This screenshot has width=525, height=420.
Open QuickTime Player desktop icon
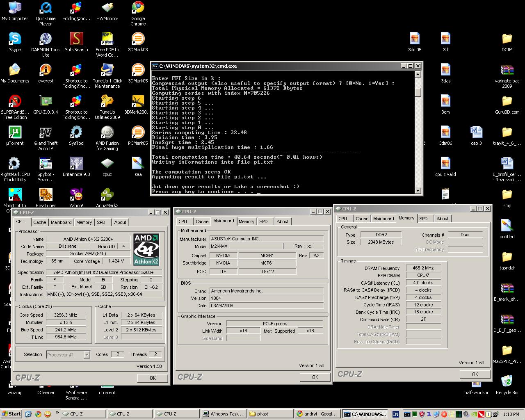click(x=46, y=14)
